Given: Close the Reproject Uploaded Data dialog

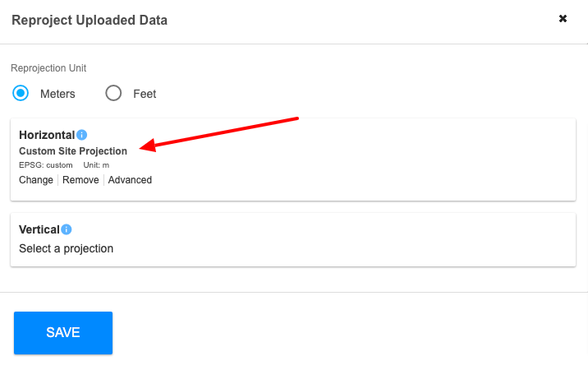Looking at the screenshot, I should (563, 18).
